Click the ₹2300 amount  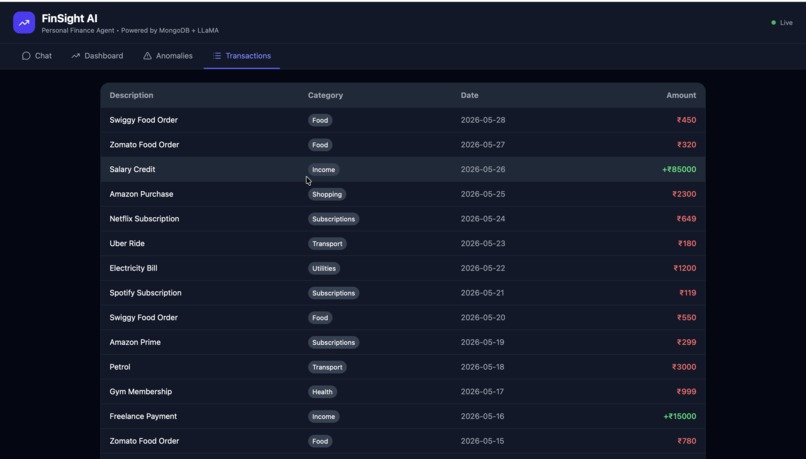[684, 194]
